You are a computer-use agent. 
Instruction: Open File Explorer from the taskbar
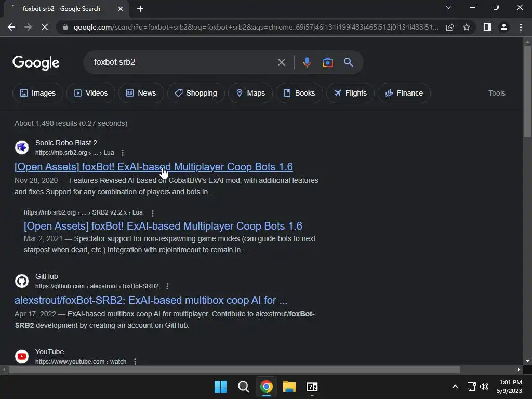(289, 387)
